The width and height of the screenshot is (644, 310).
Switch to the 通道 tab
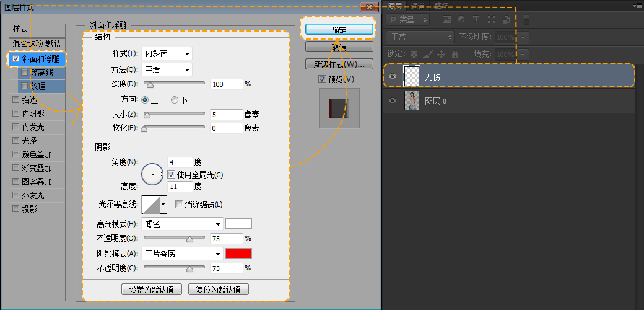[x=418, y=6]
